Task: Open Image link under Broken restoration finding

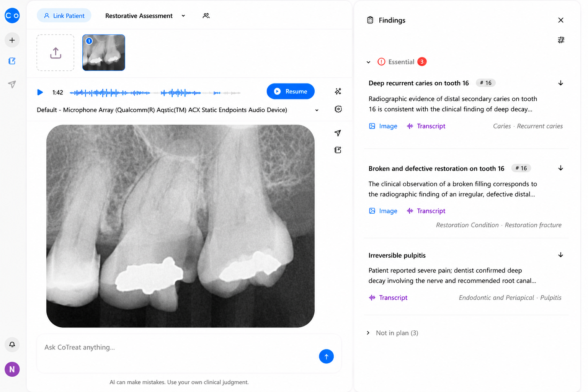Action: click(383, 211)
